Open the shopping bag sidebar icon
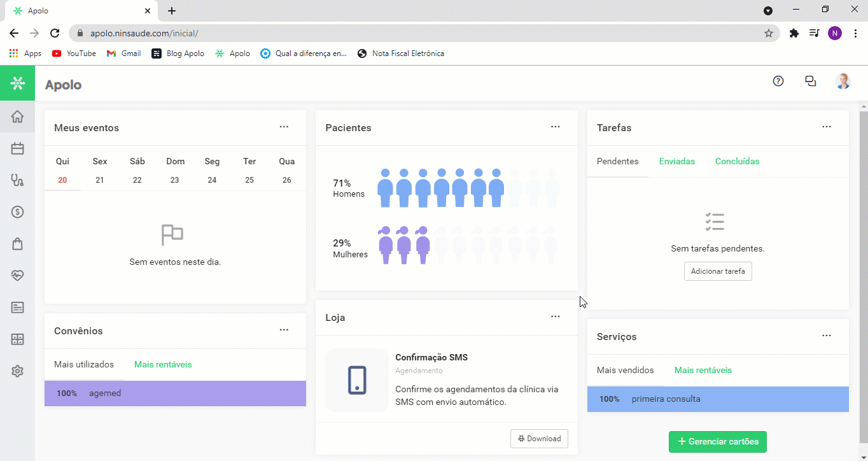Viewport: 868px width, 461px height. 17,244
